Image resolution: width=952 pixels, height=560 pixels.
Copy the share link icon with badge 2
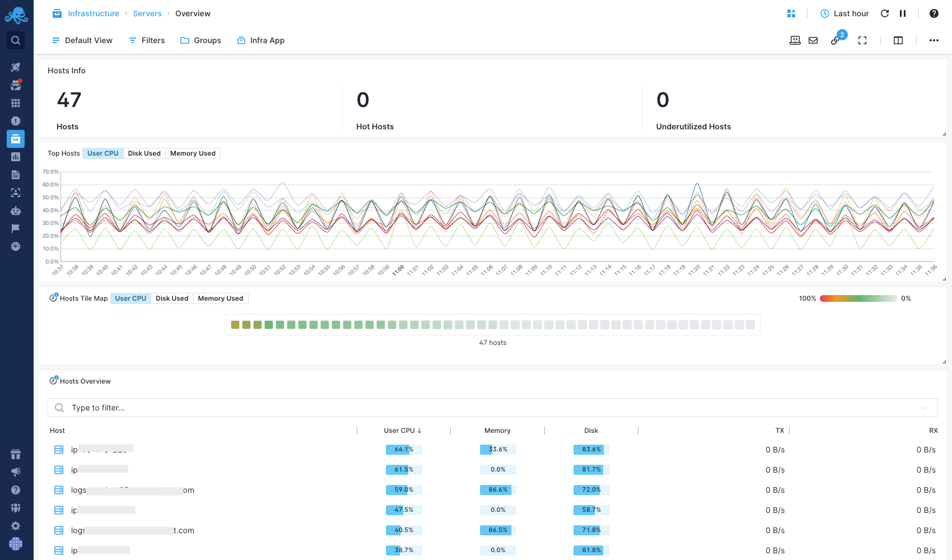pos(836,40)
